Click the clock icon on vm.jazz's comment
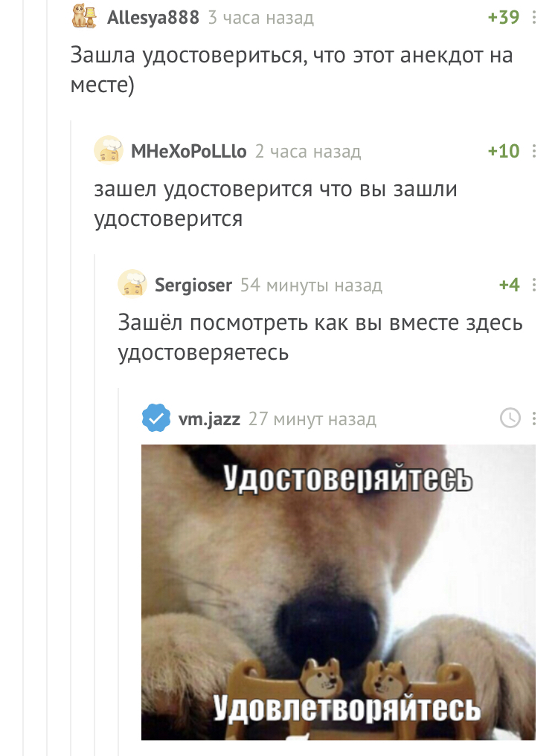The width and height of the screenshot is (558, 756). (x=510, y=418)
